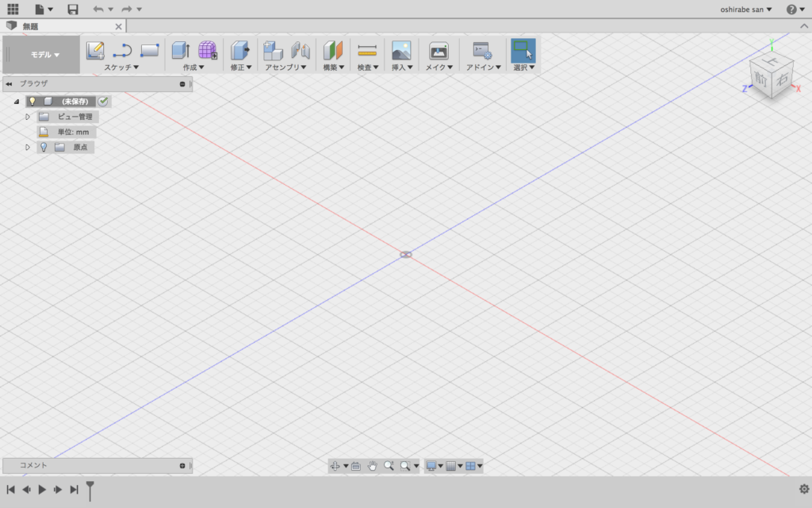Viewport: 812px width, 508px height.
Task: Open the Orbit type dropdown arrow
Action: [x=346, y=466]
